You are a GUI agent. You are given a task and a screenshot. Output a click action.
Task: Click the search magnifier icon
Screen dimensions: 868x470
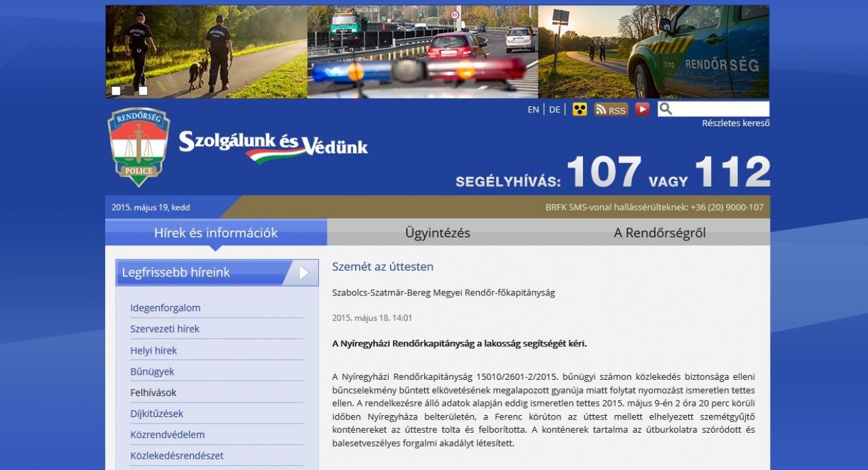point(666,109)
